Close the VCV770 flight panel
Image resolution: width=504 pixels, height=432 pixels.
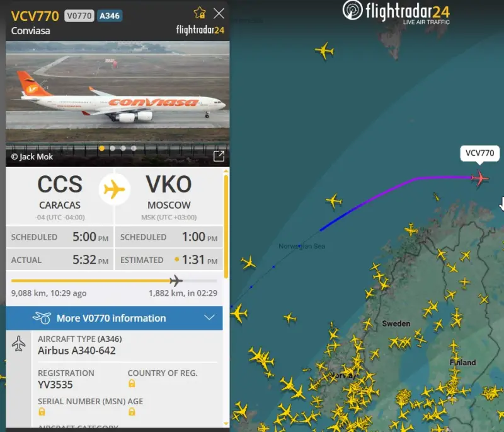[219, 13]
